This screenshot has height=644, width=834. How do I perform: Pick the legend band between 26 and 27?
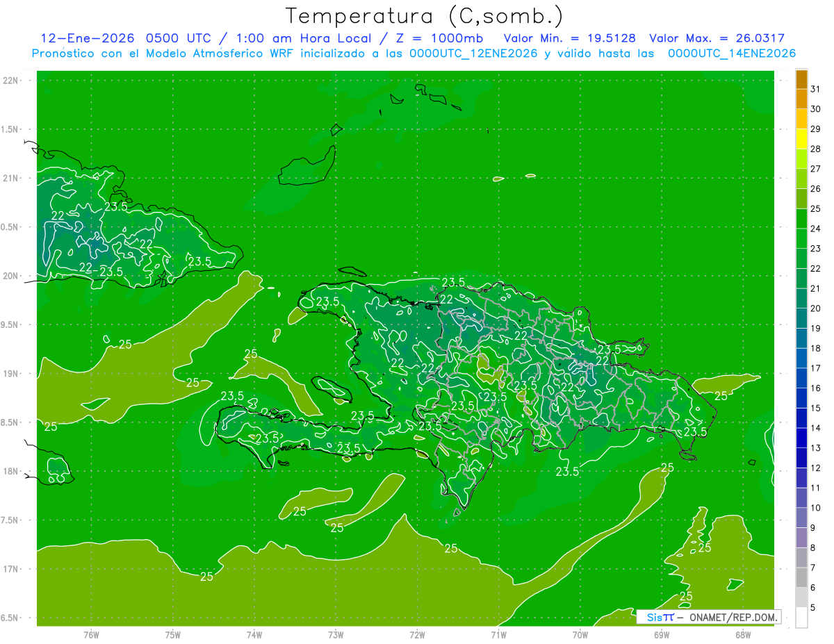point(801,179)
